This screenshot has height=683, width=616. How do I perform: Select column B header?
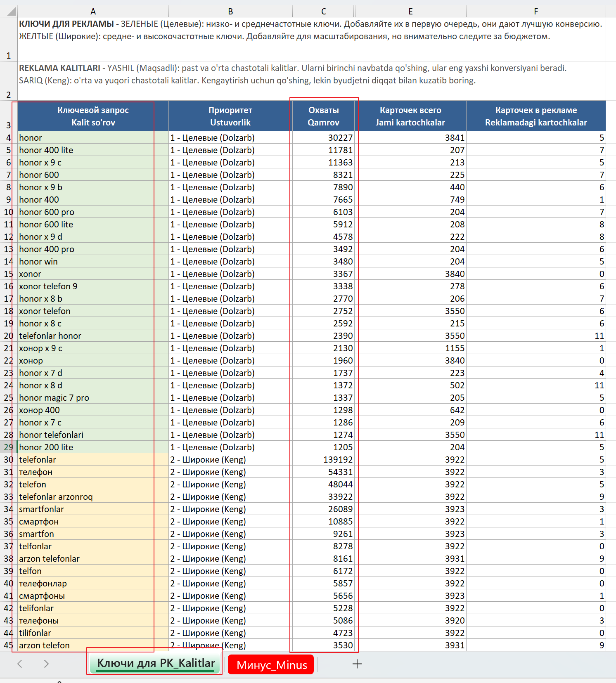tap(230, 11)
